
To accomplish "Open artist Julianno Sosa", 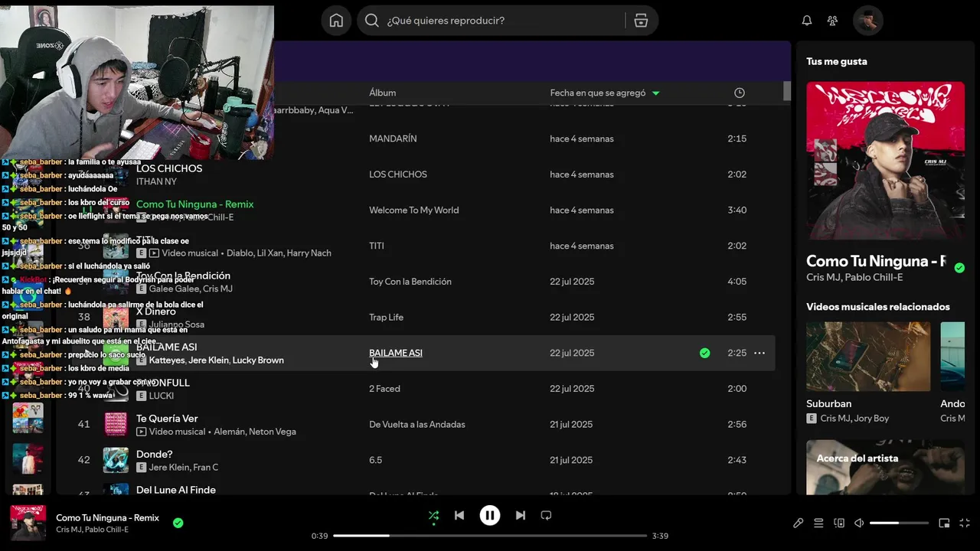I will pyautogui.click(x=177, y=324).
